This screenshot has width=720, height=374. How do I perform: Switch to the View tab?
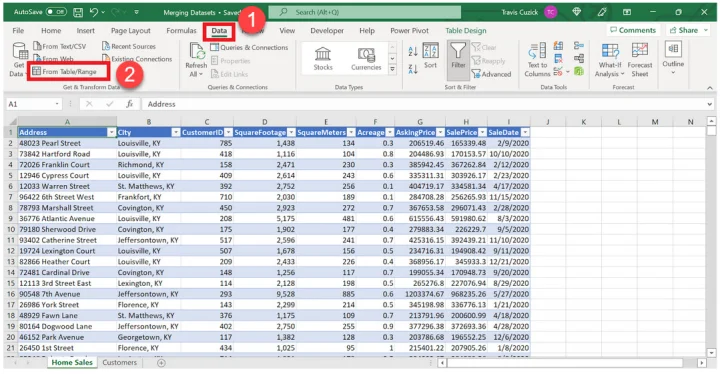click(x=287, y=30)
